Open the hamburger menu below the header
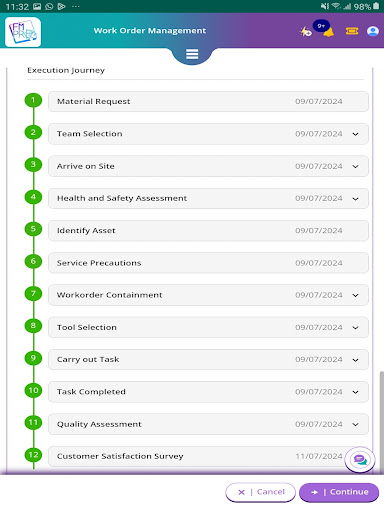 [x=192, y=54]
